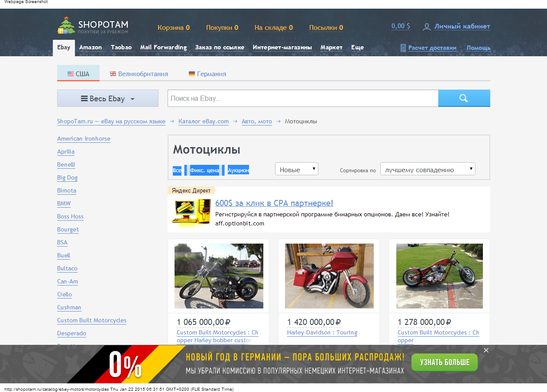The width and height of the screenshot is (547, 392).
Task: Close the bottom promo banner
Action: point(486,350)
